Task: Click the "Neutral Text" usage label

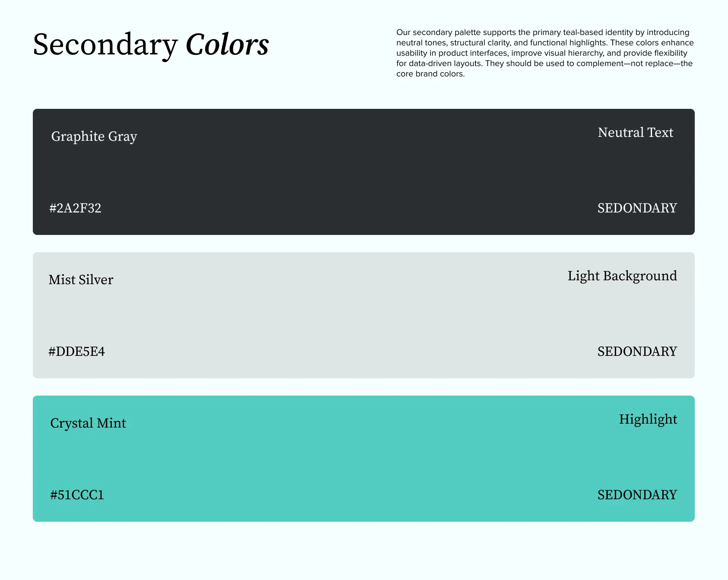Action: 635,133
